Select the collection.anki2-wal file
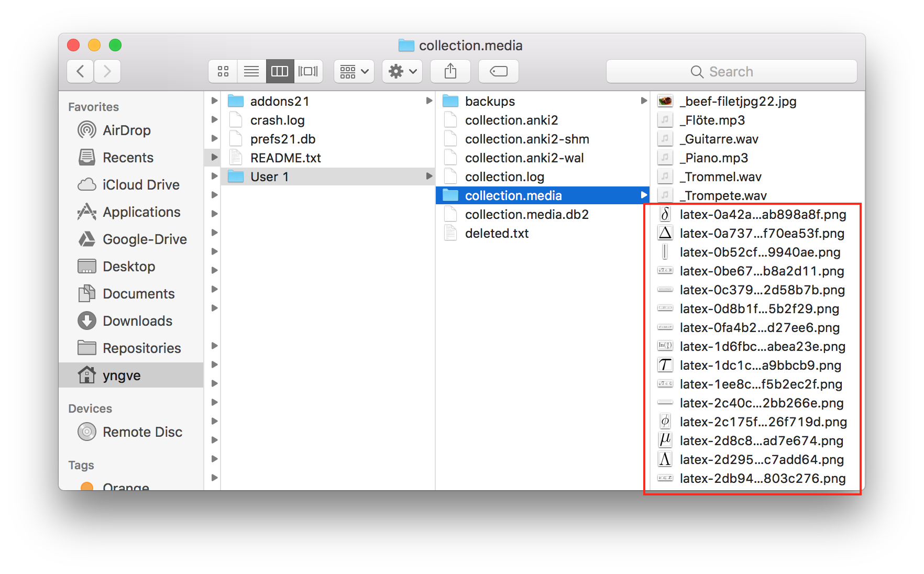Image resolution: width=924 pixels, height=574 pixels. tap(543, 158)
